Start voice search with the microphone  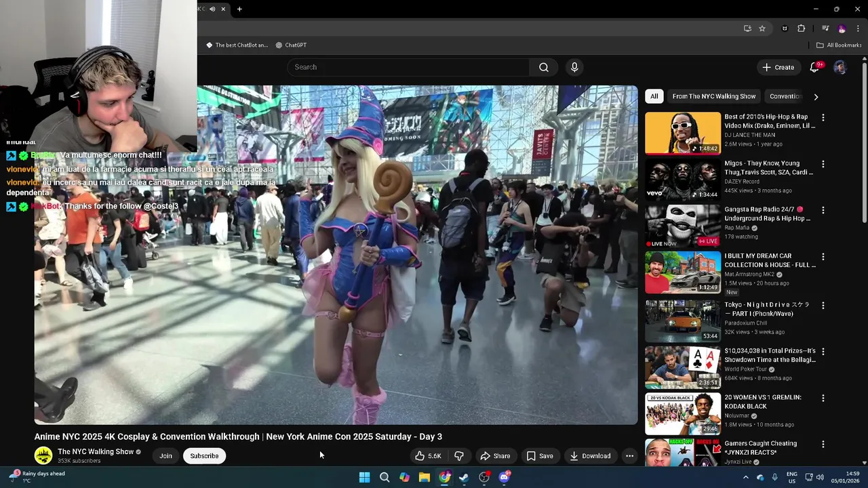(574, 67)
